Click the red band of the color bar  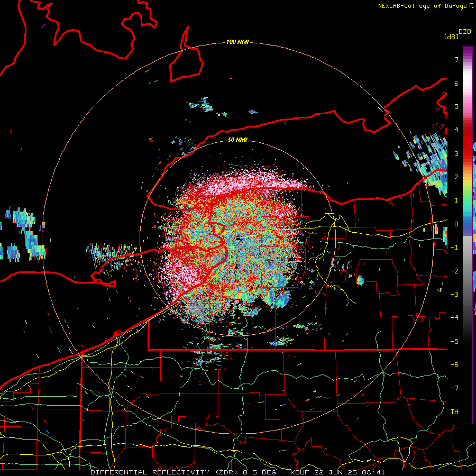(x=467, y=143)
